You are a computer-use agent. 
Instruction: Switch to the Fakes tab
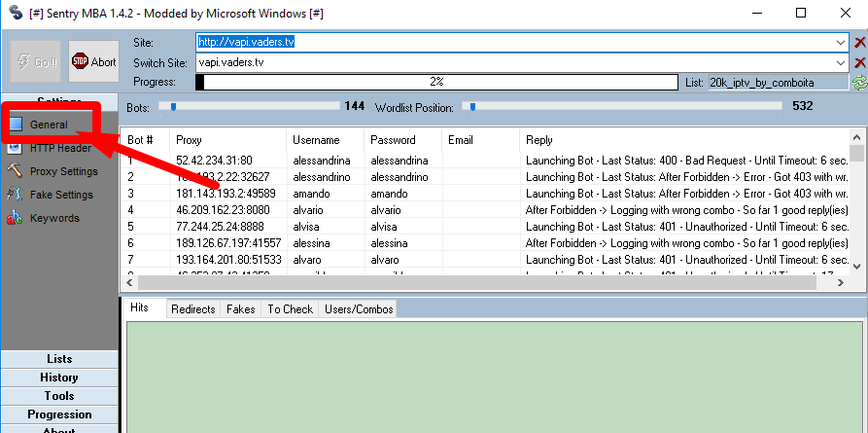pyautogui.click(x=241, y=309)
